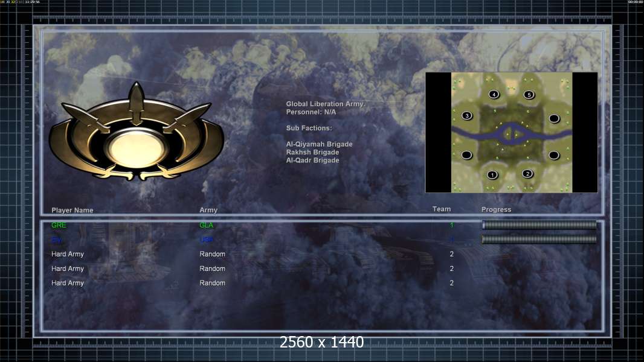644x362 pixels.
Task: Click team 2 of the first Hard Army
Action: (452, 254)
